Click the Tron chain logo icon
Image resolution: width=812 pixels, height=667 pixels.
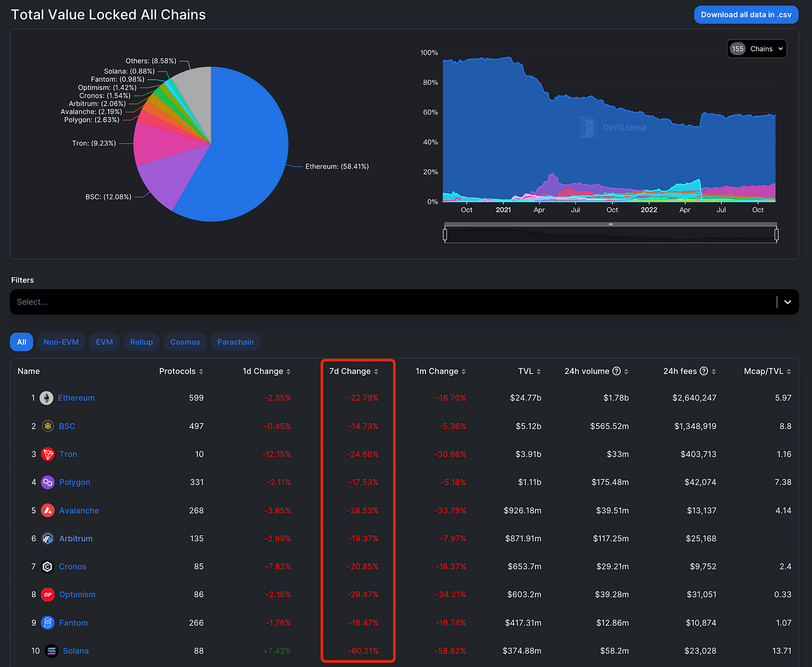pos(48,454)
